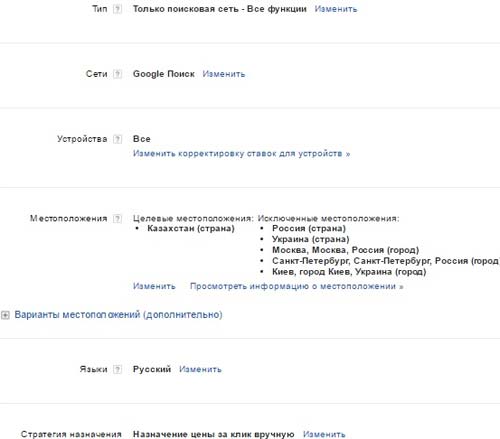
Task: Open Просмотреть информацию о местоположении link
Action: point(297,286)
